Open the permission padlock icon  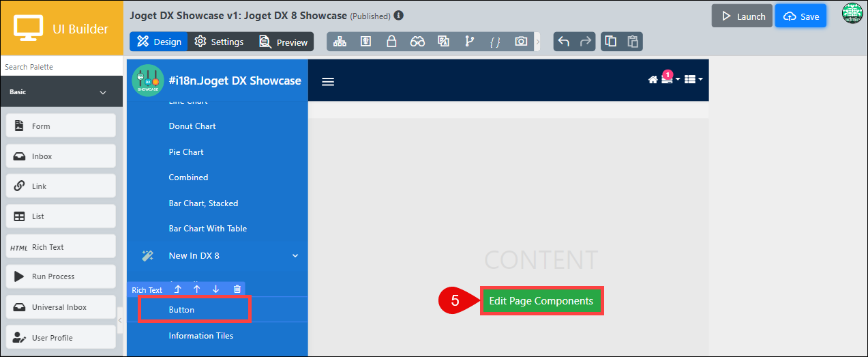pyautogui.click(x=391, y=42)
